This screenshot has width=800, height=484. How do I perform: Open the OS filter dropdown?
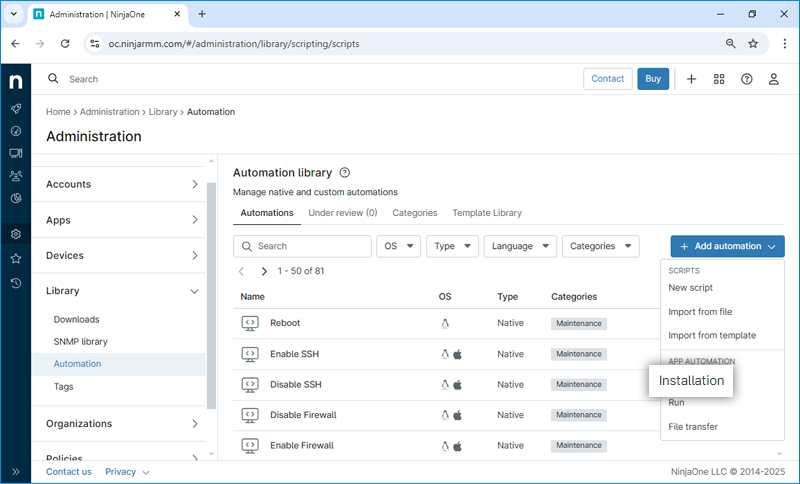[398, 246]
